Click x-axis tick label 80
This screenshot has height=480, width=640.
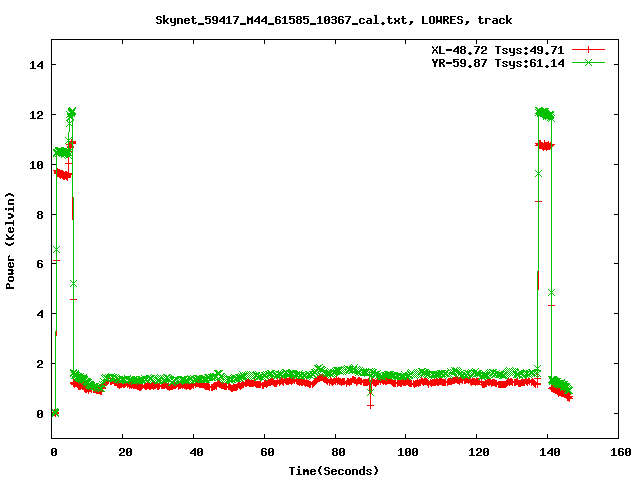(x=338, y=452)
